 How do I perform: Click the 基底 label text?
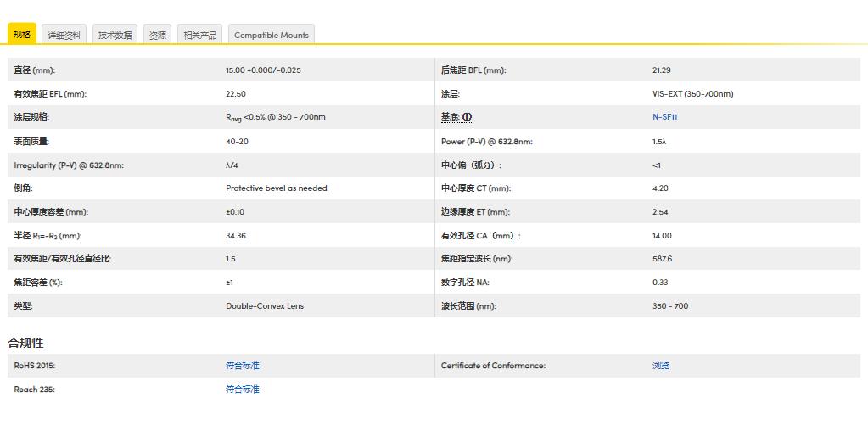point(450,117)
